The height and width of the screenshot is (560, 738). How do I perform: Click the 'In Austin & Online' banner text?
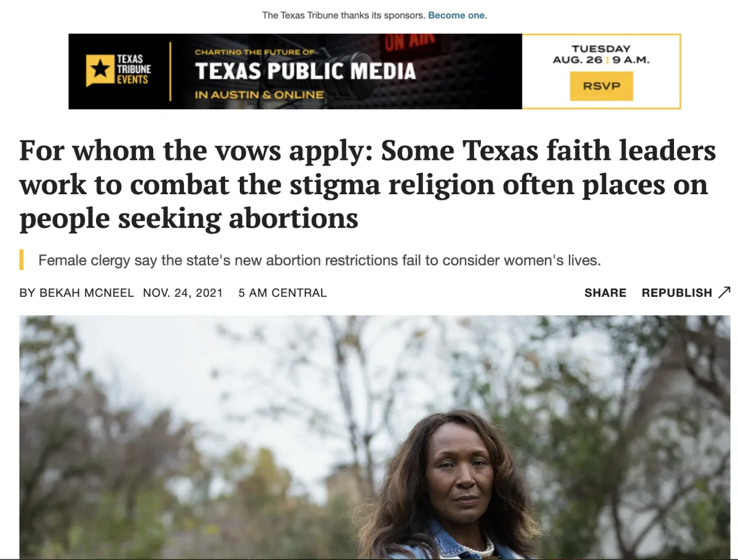tap(259, 95)
